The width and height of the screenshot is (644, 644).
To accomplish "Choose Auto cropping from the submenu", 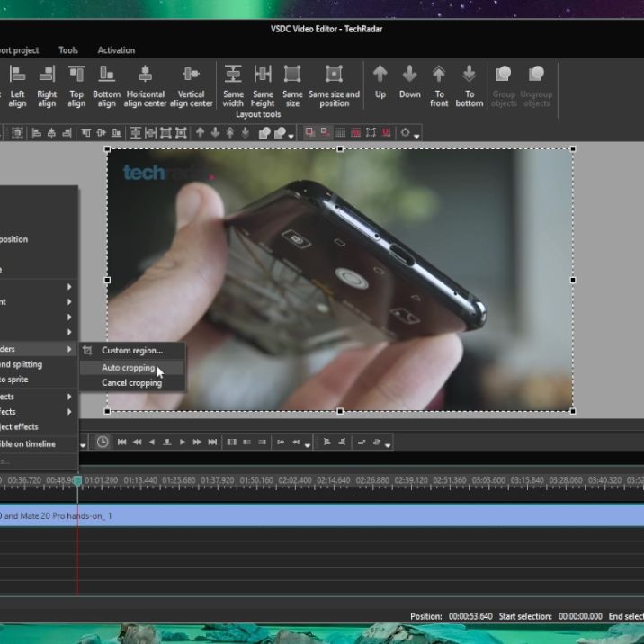I will (x=128, y=368).
